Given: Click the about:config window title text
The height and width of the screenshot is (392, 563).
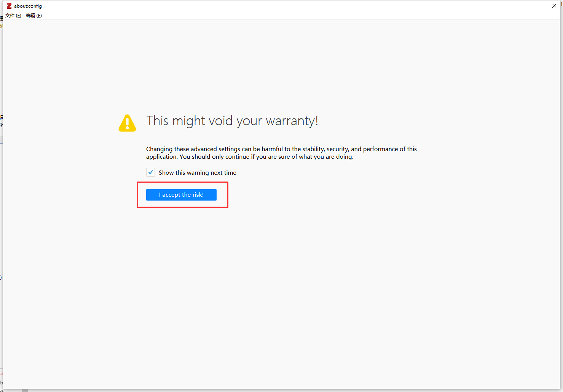Looking at the screenshot, I should tap(28, 6).
